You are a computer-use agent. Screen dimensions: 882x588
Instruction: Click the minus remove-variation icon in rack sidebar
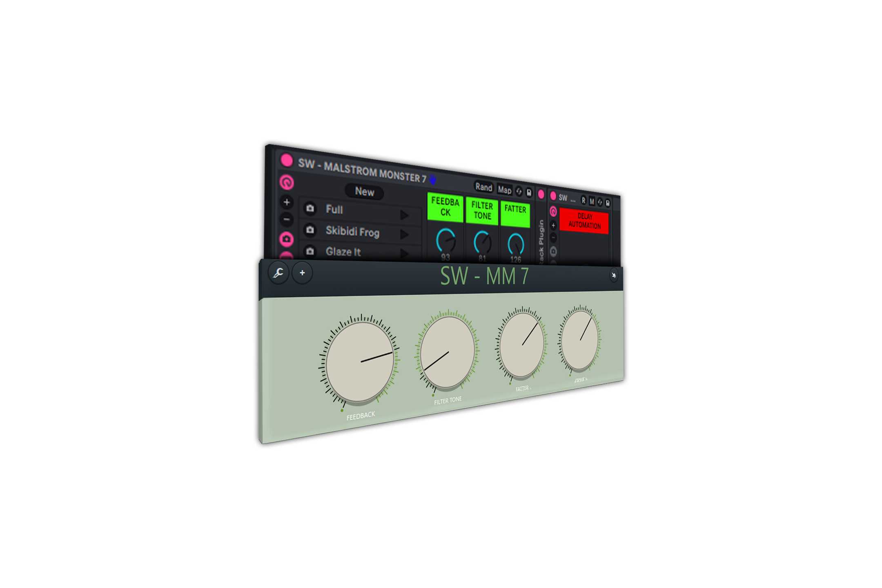click(x=287, y=219)
